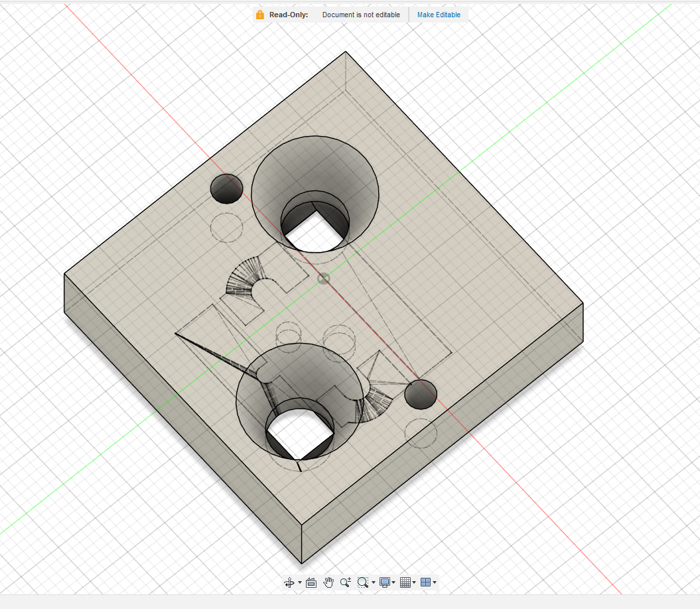Select the Orbit tool icon
Viewport: 700px width, 609px height.
[289, 582]
